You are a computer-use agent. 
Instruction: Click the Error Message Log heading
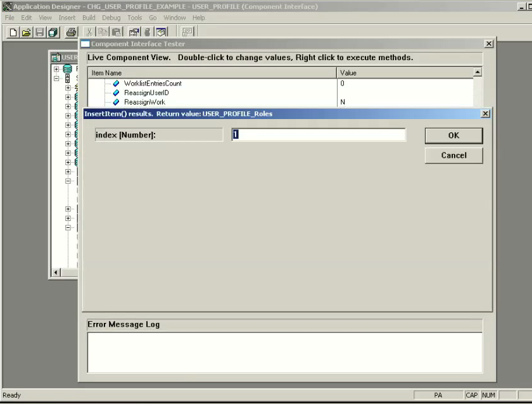123,324
